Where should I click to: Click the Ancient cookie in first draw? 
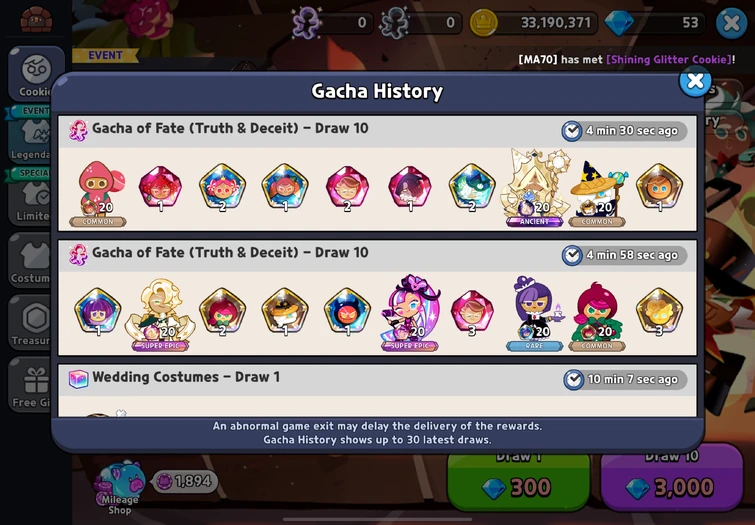coord(534,188)
